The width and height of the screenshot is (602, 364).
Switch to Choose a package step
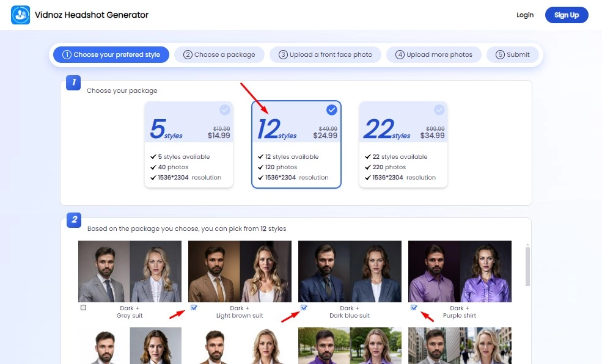tap(219, 54)
